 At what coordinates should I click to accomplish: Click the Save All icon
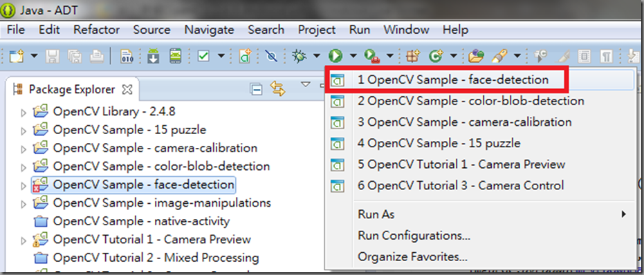(x=75, y=56)
